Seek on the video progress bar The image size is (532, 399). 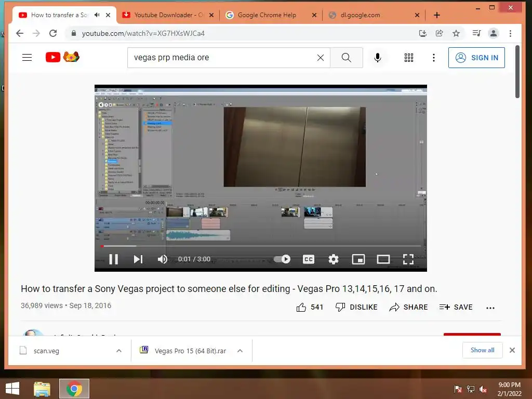261,246
